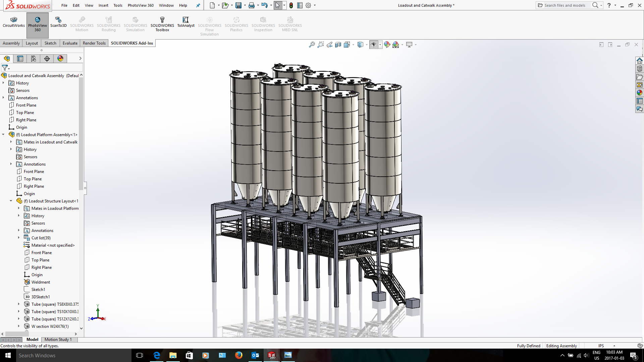Toggle Hide/Show Items visibility button
The height and width of the screenshot is (362, 644).
[x=373, y=45]
